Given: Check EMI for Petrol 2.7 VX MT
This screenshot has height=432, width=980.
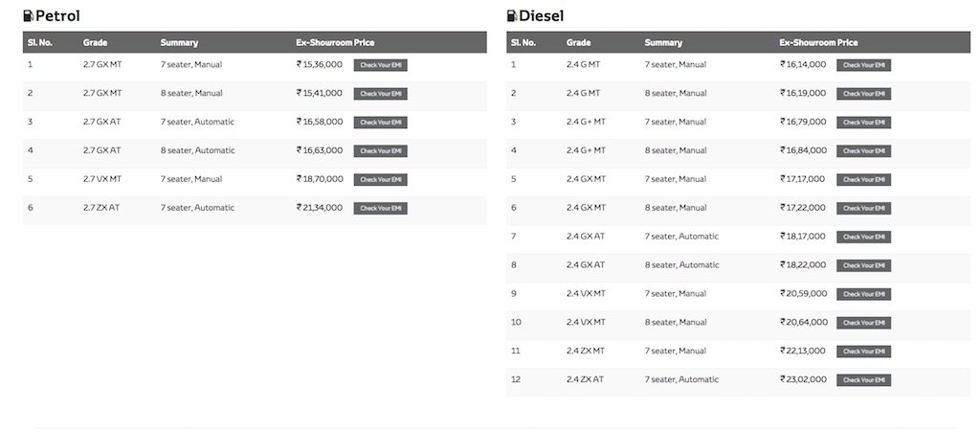Looking at the screenshot, I should pos(380,180).
